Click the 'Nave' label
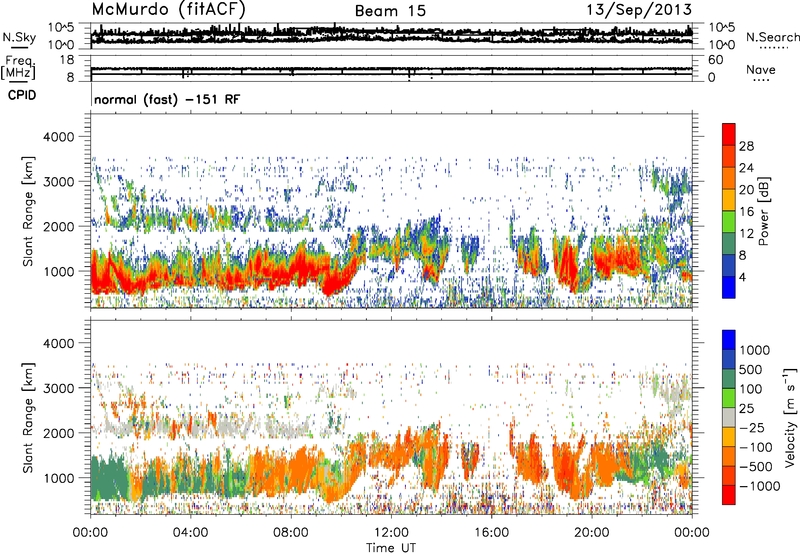Image resolution: width=800 pixels, height=554 pixels. tap(761, 70)
